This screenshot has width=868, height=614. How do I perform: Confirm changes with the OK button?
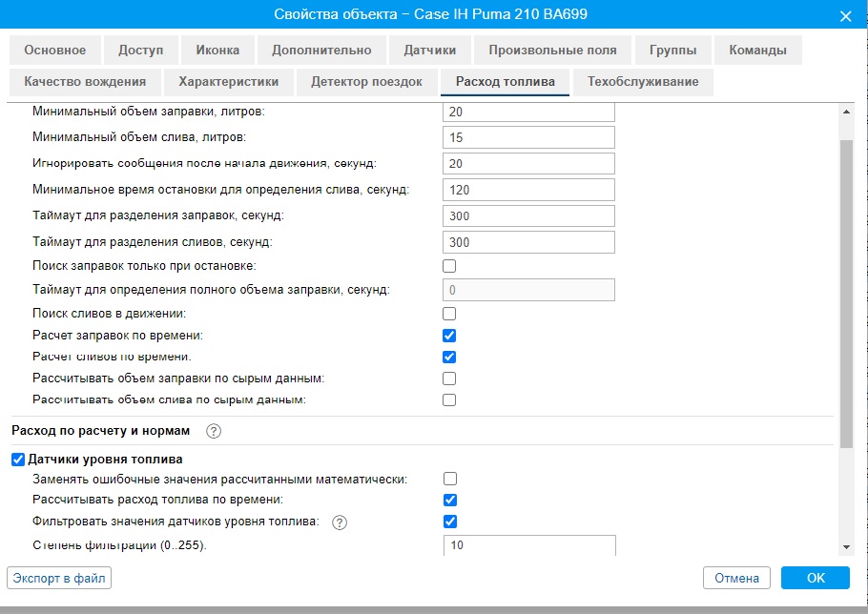click(x=815, y=578)
